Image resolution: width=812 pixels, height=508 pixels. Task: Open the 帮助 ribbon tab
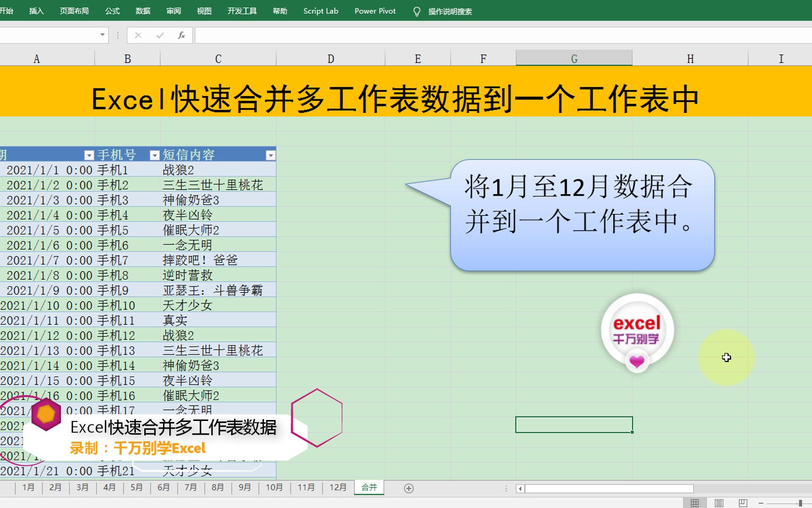pyautogui.click(x=280, y=11)
